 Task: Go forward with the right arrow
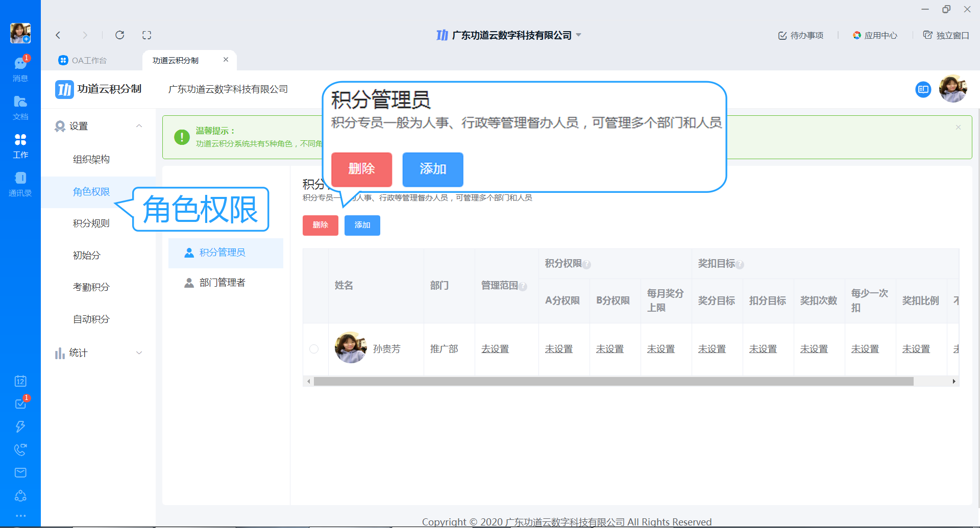(x=85, y=35)
